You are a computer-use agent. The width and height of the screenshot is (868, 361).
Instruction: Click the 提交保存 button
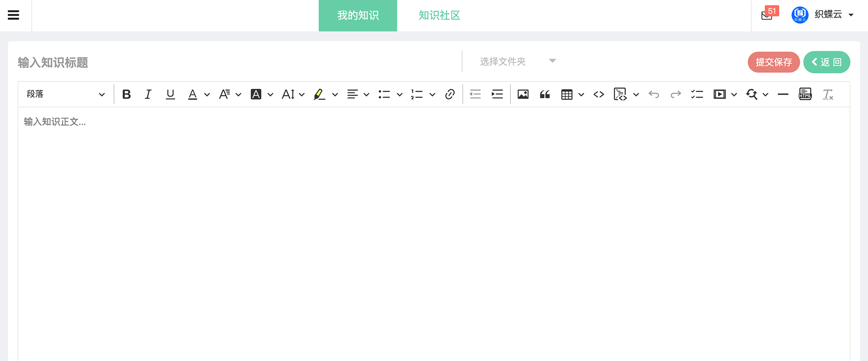[773, 62]
